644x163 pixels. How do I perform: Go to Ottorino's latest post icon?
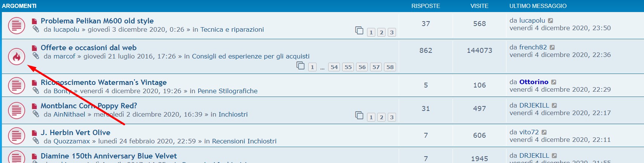(554, 82)
